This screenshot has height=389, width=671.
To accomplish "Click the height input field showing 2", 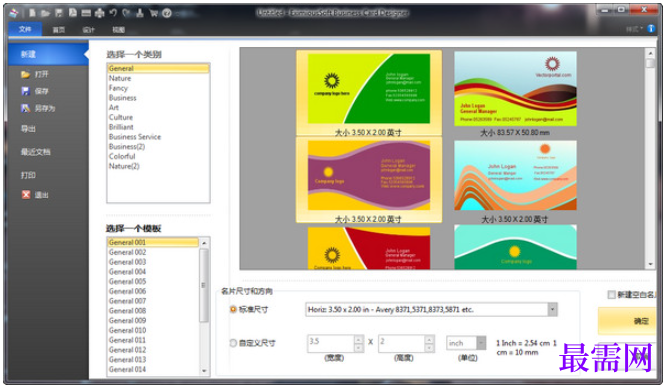I will [401, 343].
